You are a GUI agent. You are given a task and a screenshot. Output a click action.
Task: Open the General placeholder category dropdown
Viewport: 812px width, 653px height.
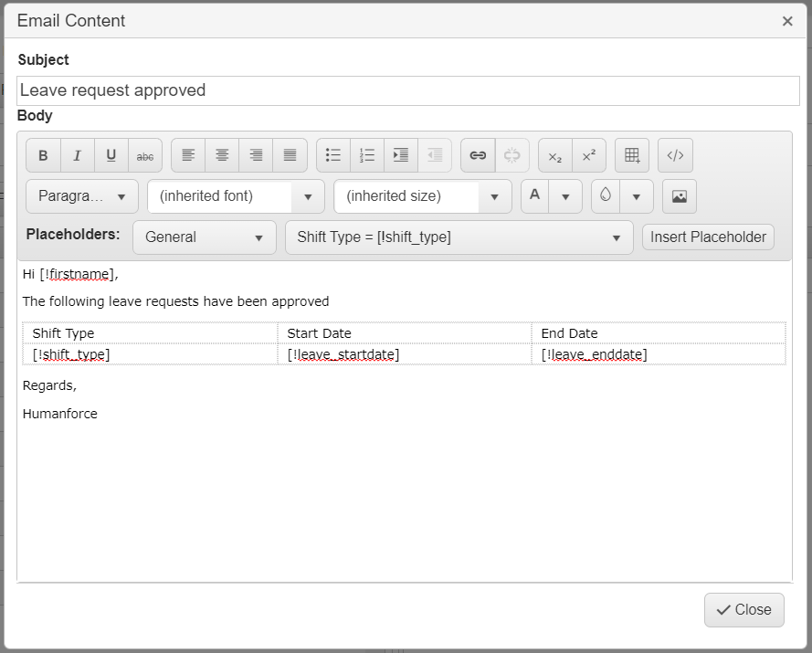[x=205, y=237]
